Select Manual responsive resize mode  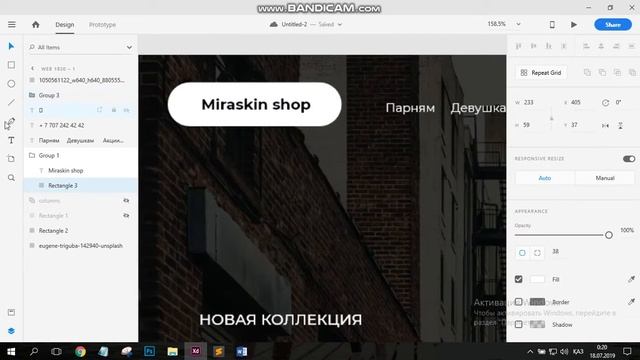click(x=605, y=178)
